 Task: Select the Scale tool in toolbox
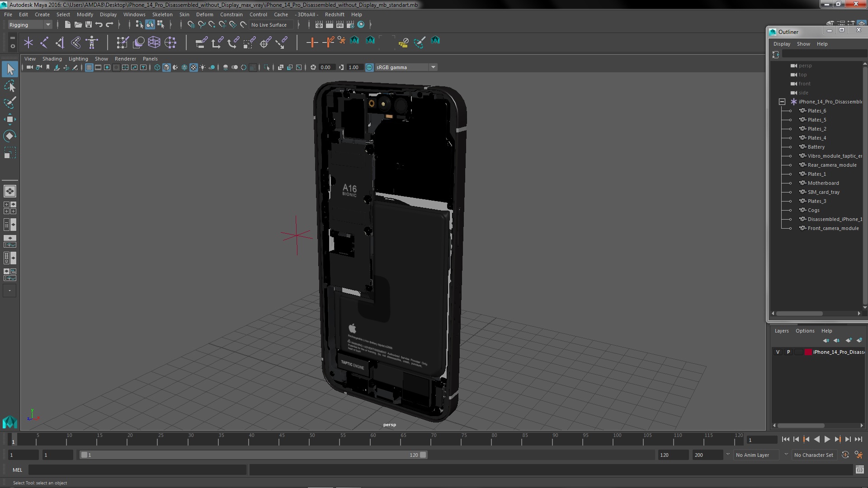(x=9, y=153)
